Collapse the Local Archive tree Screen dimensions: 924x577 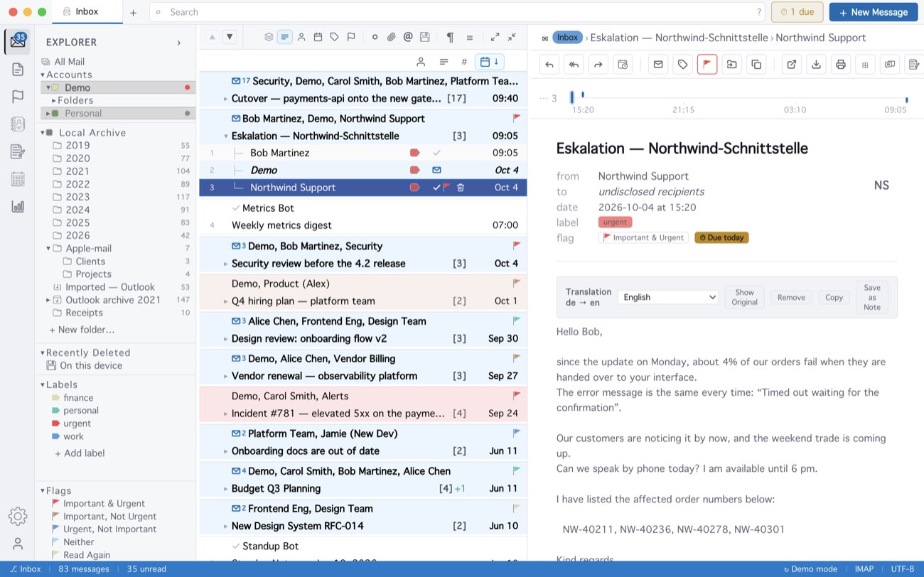tap(43, 133)
